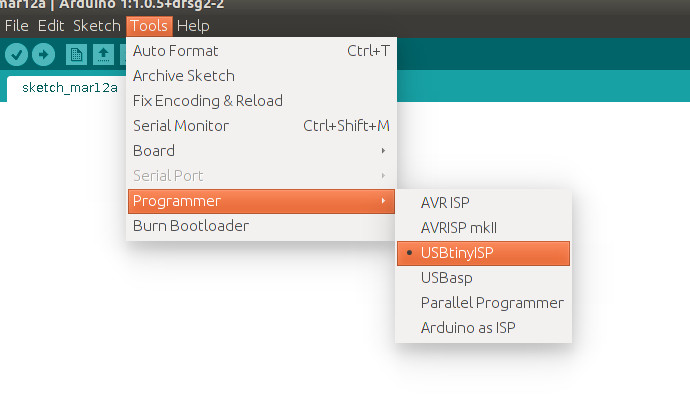
Task: Click the Open sketch up-arrow icon
Action: [x=103, y=55]
